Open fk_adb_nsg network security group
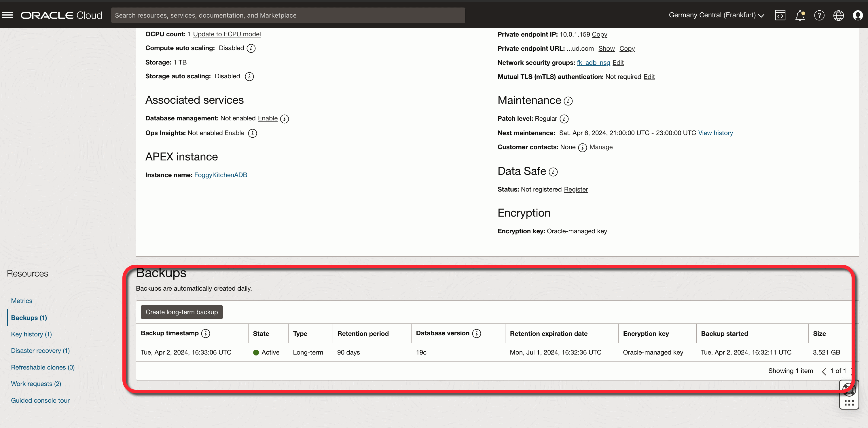Image resolution: width=868 pixels, height=428 pixels. (x=593, y=63)
